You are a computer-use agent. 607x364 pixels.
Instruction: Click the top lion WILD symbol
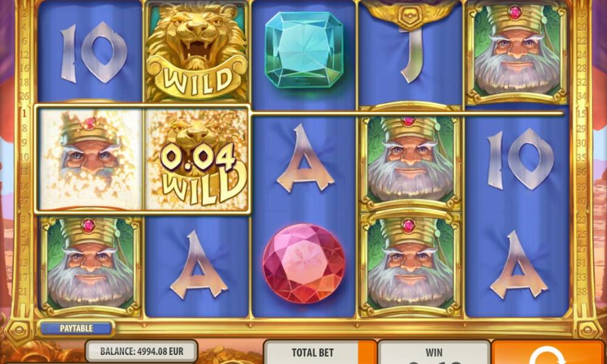pos(197,52)
